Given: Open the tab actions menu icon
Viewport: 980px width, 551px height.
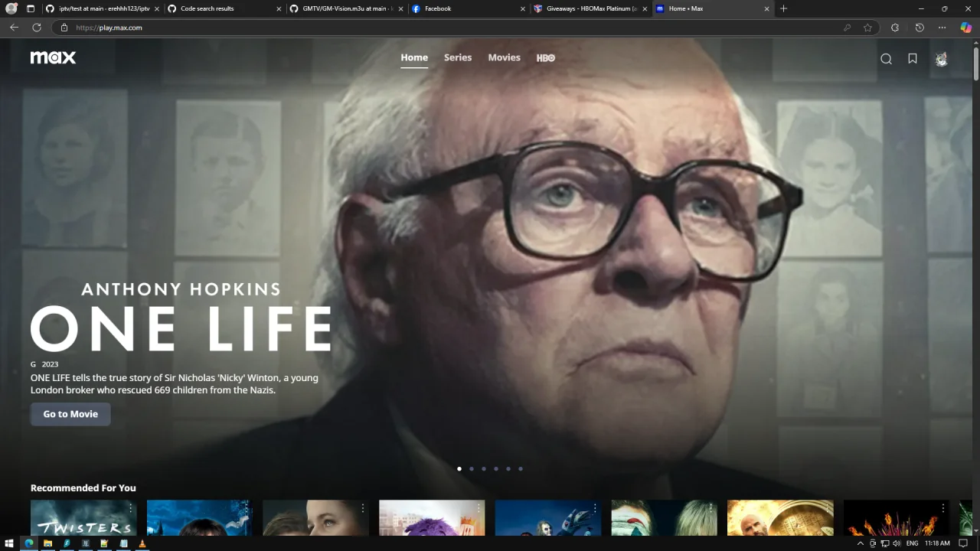Looking at the screenshot, I should 31,8.
